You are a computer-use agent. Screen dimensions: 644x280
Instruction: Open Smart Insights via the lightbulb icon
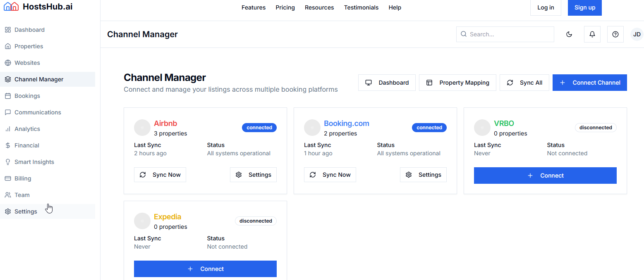[8, 161]
